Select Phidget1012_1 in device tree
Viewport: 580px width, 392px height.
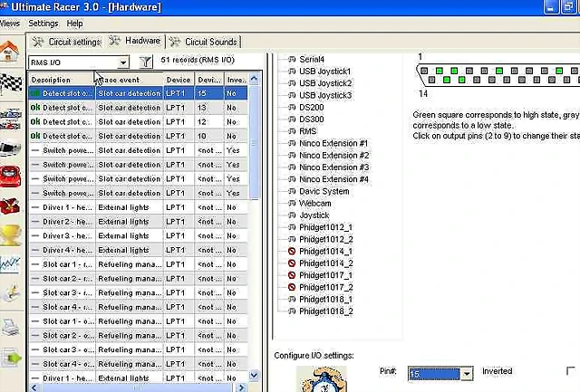pyautogui.click(x=326, y=227)
